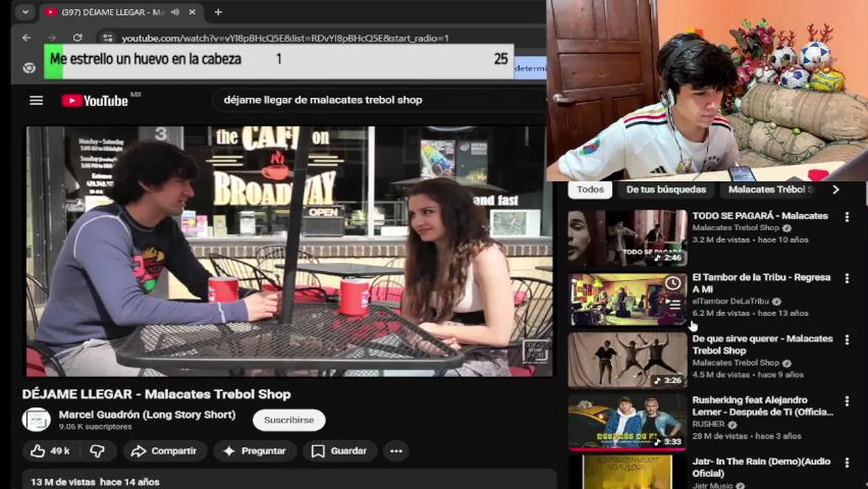Viewport: 868px width, 489px height.
Task: Select the De tus búsquedas chip
Action: pyautogui.click(x=666, y=189)
